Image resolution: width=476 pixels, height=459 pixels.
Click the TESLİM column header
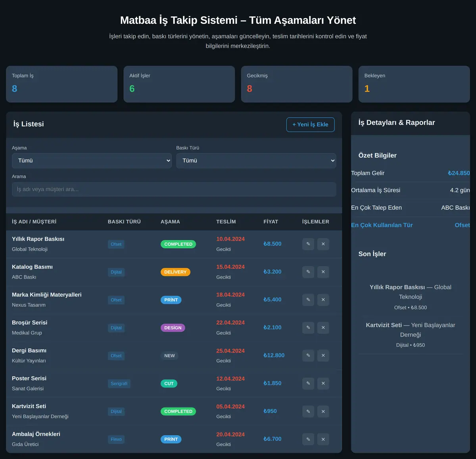point(226,222)
